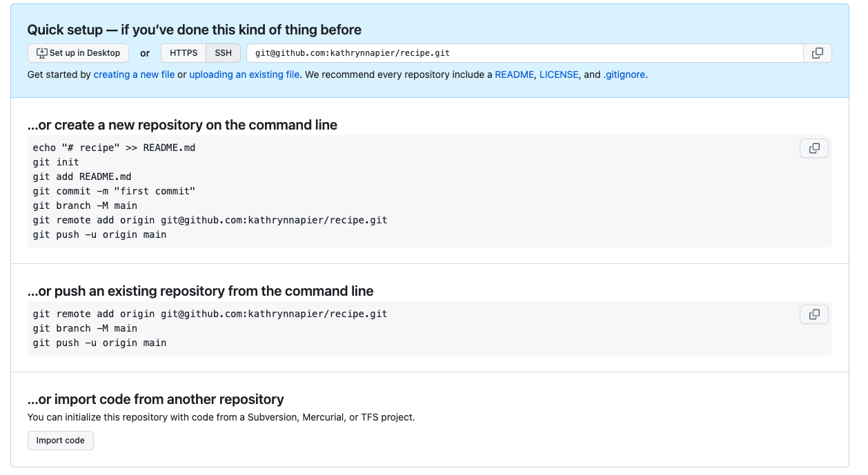Copy the push existing repository commands
The height and width of the screenshot is (475, 868).
coord(814,314)
